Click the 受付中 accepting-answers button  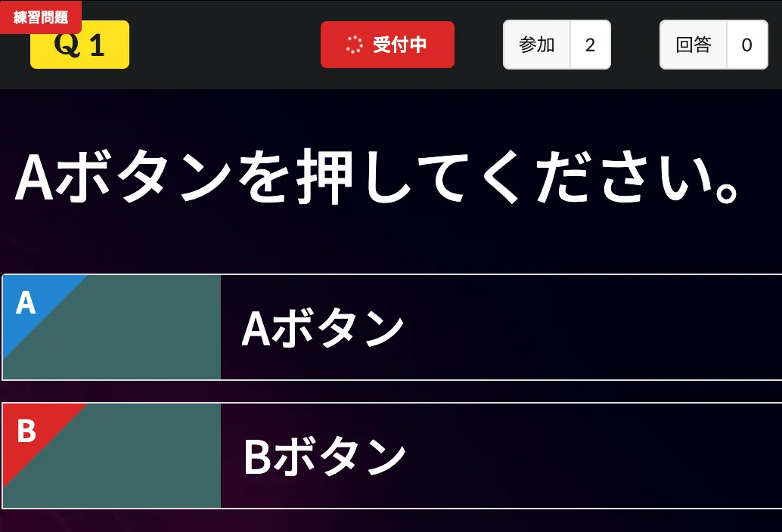coord(387,45)
